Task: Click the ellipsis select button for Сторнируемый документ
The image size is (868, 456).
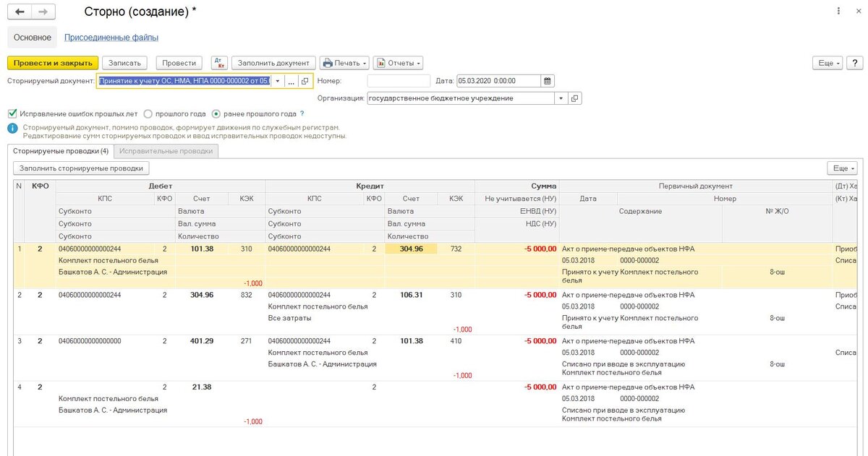Action: [291, 82]
